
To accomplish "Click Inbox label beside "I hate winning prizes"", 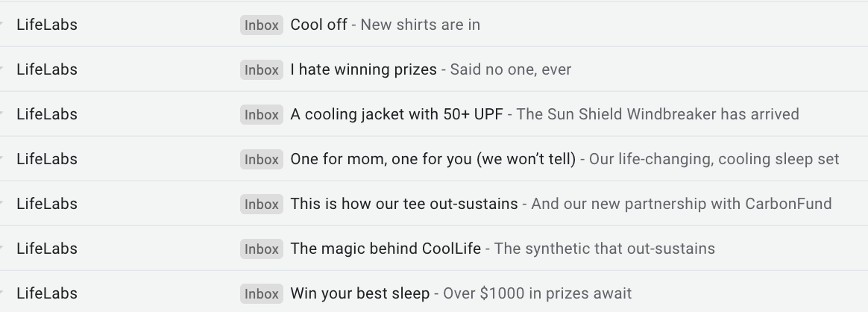I will click(261, 70).
